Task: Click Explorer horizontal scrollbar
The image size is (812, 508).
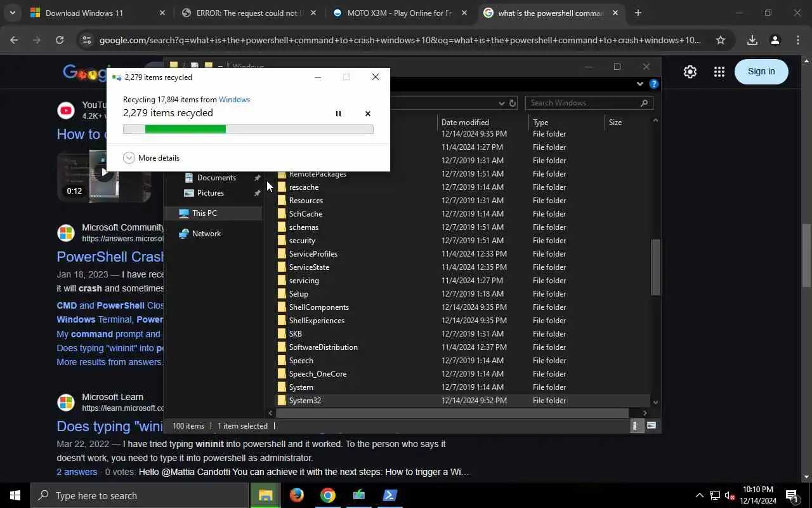Action: pos(452,413)
